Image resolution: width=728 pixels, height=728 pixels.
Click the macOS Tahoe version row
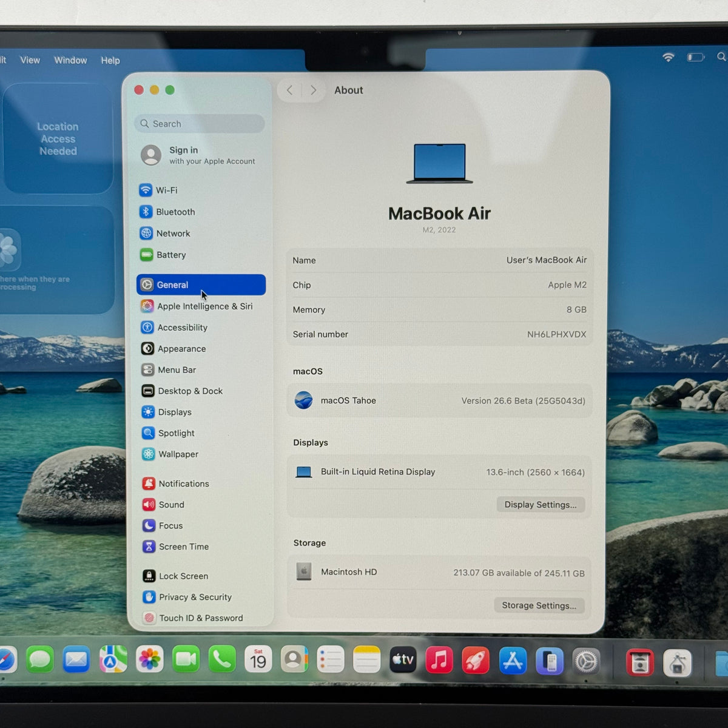point(440,400)
